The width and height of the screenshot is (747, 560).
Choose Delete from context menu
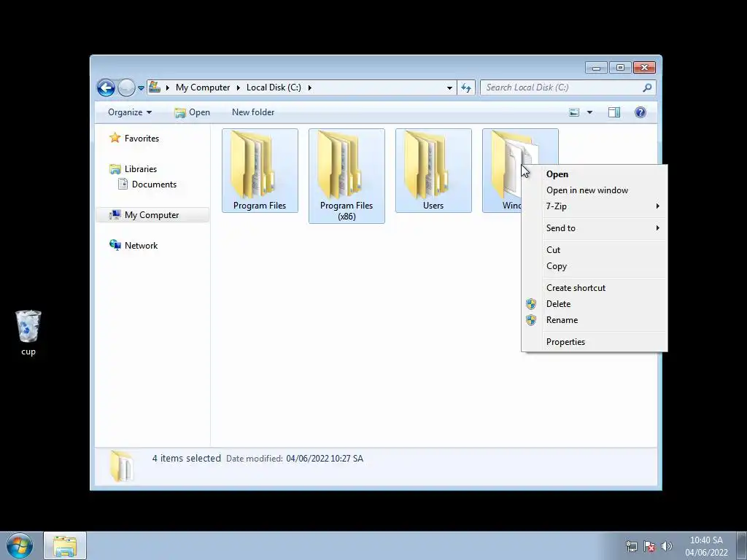pyautogui.click(x=595, y=304)
